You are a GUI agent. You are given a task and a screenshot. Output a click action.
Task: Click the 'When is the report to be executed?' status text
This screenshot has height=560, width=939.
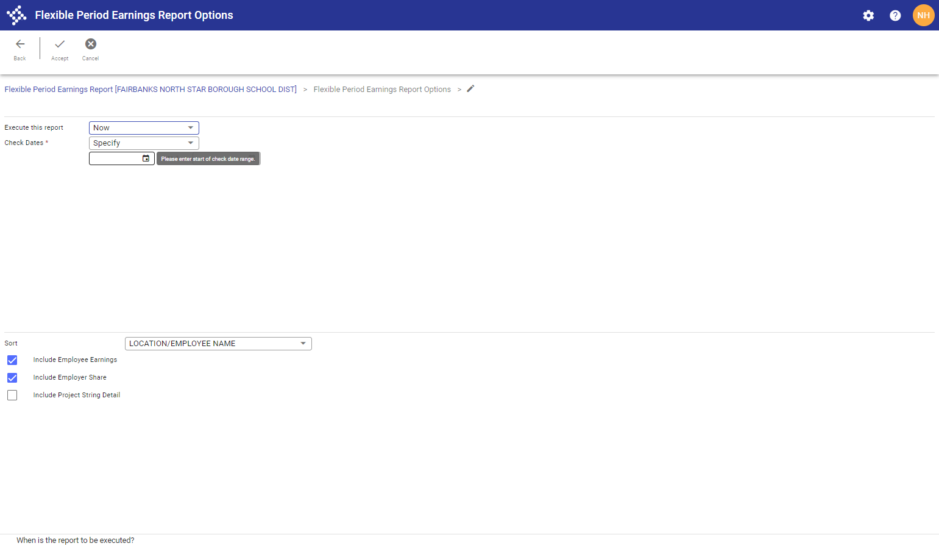[76, 541]
